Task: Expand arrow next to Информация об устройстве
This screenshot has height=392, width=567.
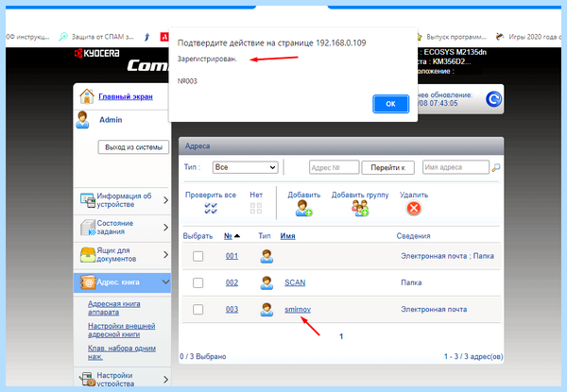Action: 165,200
